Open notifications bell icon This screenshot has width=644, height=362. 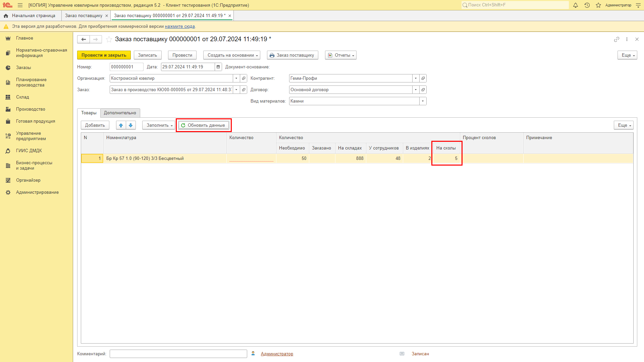tap(576, 5)
